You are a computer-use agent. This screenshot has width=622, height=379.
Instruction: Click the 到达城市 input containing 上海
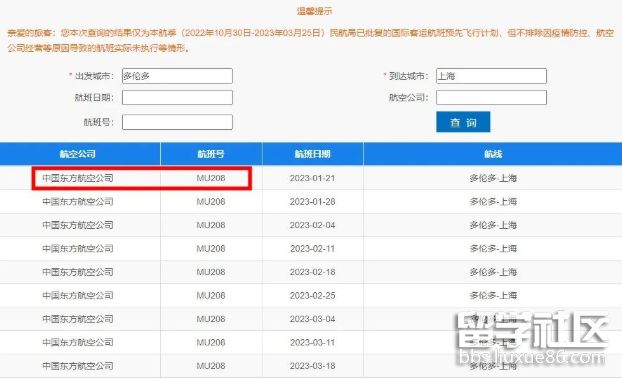[491, 76]
